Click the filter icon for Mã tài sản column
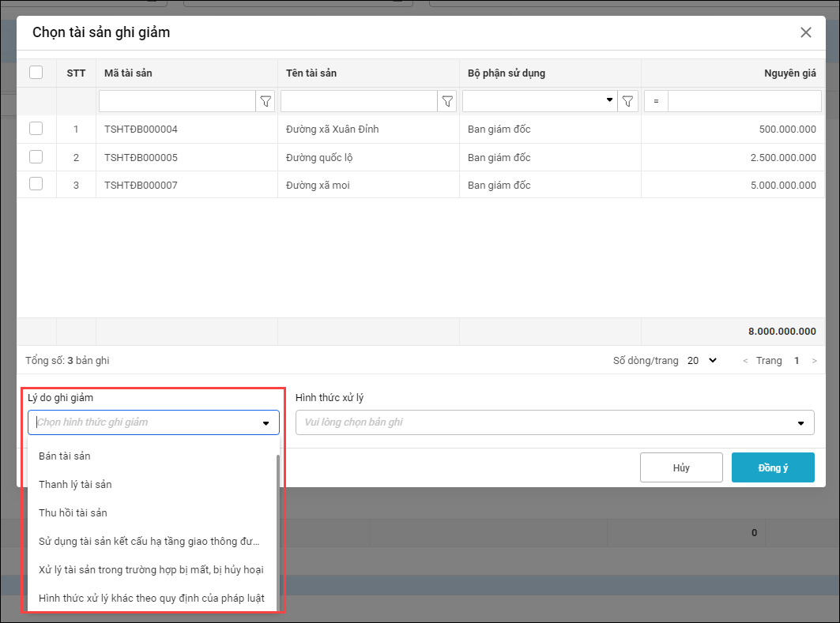Screen dimensions: 840x623 pos(266,101)
